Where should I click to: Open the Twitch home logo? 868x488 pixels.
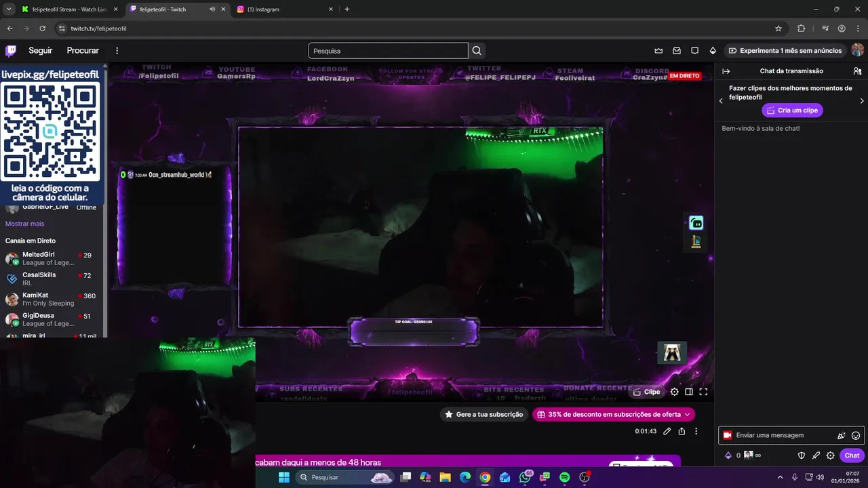[x=11, y=51]
